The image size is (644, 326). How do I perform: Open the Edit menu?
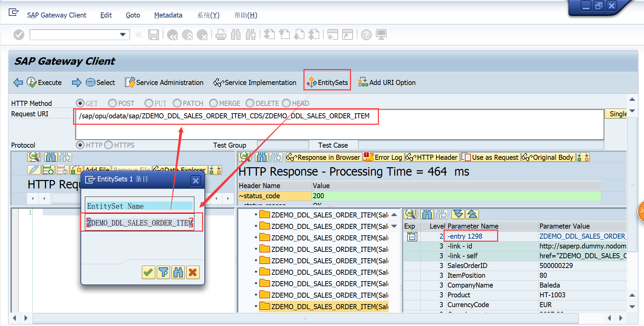(106, 15)
